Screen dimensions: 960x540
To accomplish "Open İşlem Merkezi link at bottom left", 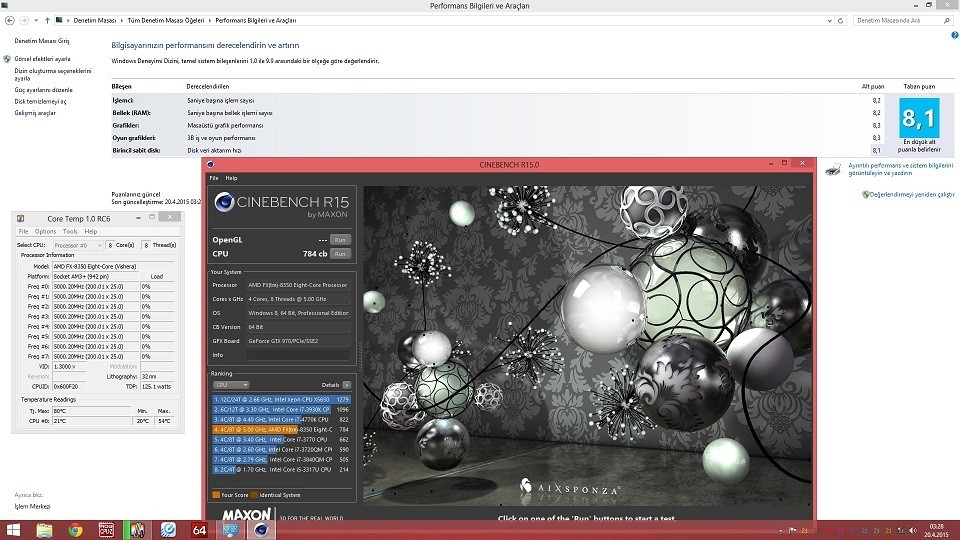I will [x=32, y=507].
